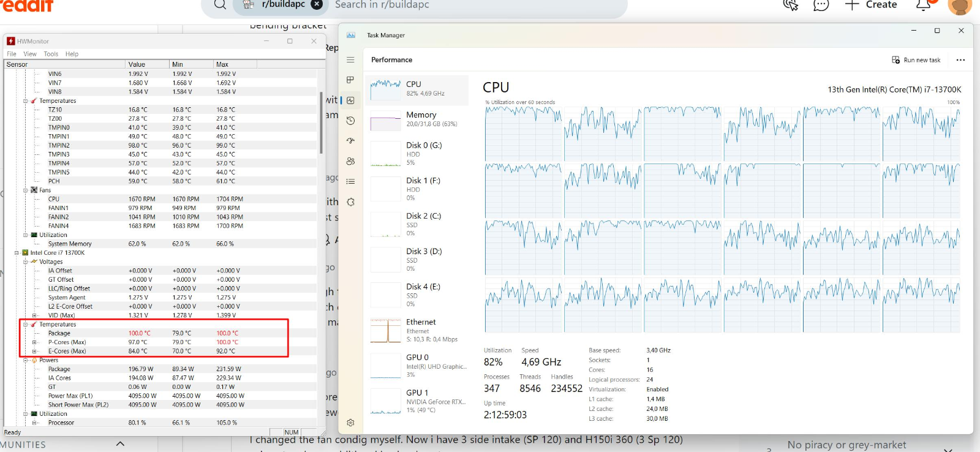Click the Min column header in HWMonitor
This screenshot has height=452, width=980.
coord(191,64)
